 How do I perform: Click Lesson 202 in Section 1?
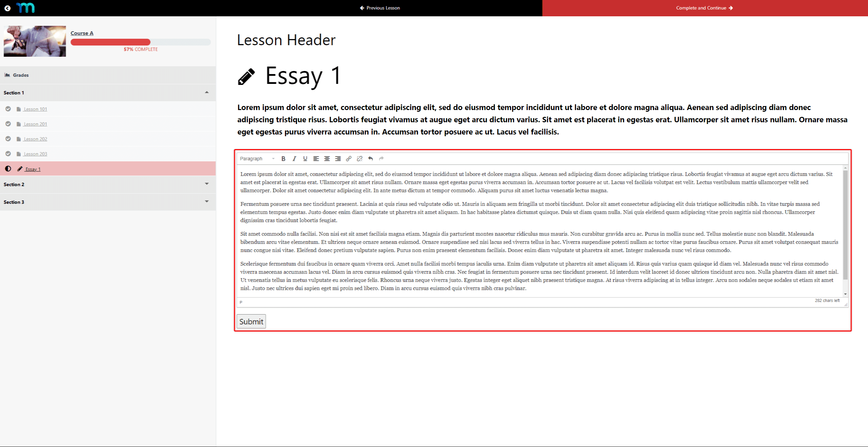click(35, 139)
